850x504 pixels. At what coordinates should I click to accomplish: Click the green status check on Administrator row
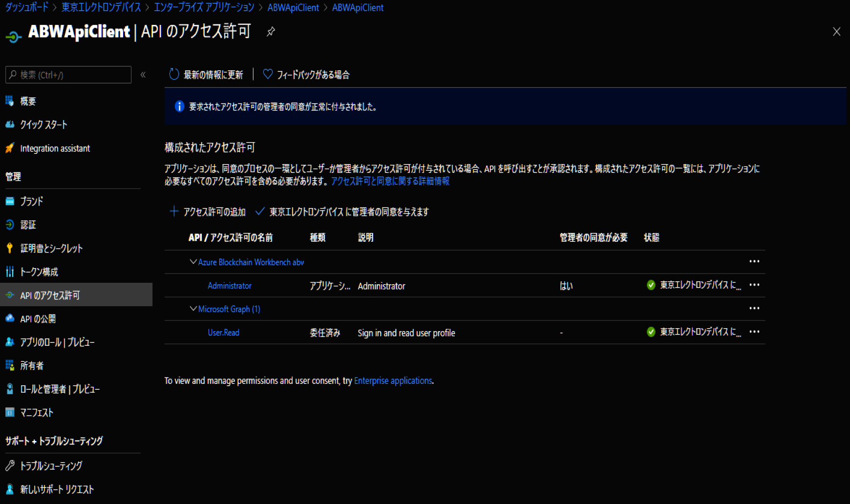click(x=651, y=285)
